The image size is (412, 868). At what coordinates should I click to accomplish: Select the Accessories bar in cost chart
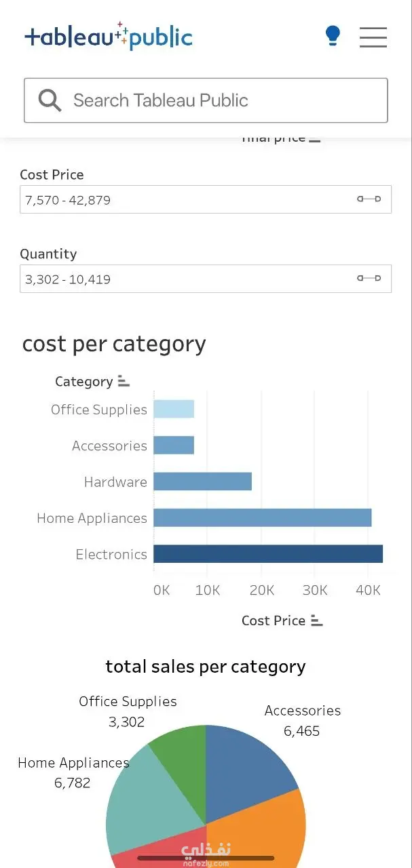(174, 445)
